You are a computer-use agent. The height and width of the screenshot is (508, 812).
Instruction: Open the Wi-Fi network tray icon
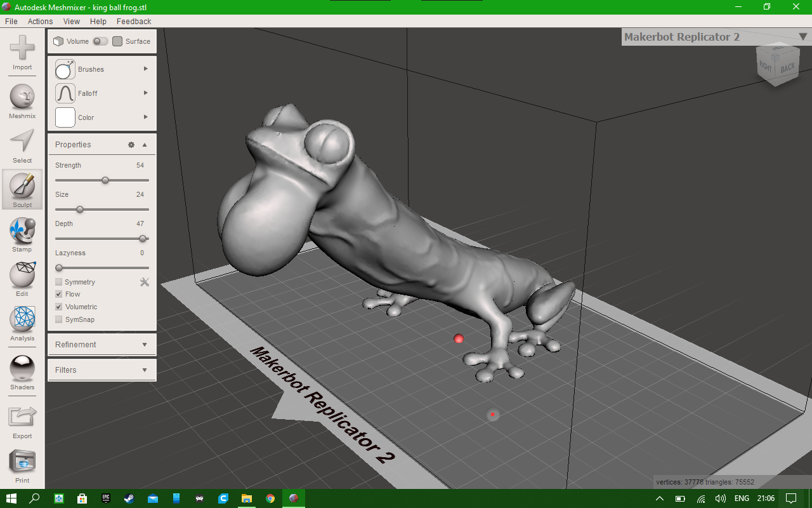click(x=701, y=498)
